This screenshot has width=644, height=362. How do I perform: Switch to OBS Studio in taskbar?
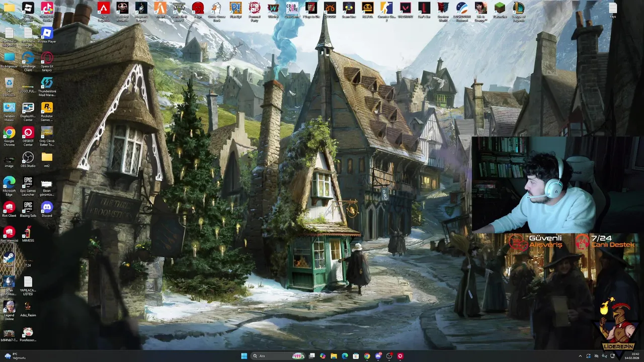tap(389, 356)
